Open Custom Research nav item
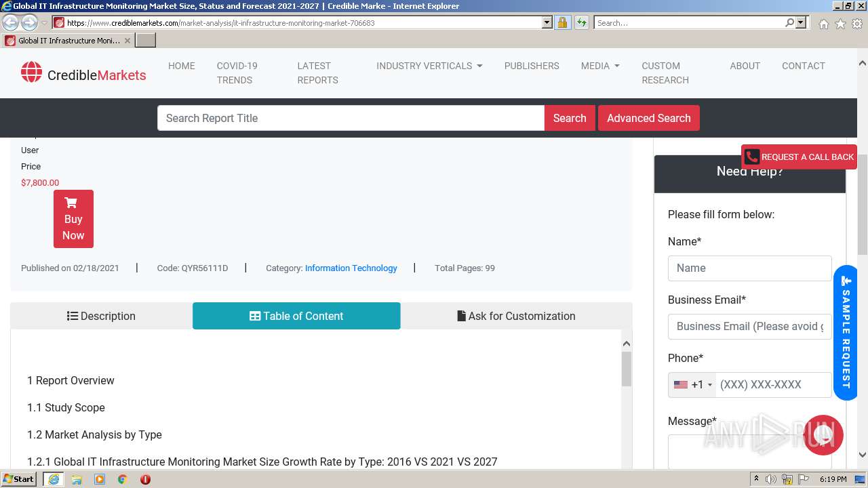The width and height of the screenshot is (868, 488). (665, 73)
